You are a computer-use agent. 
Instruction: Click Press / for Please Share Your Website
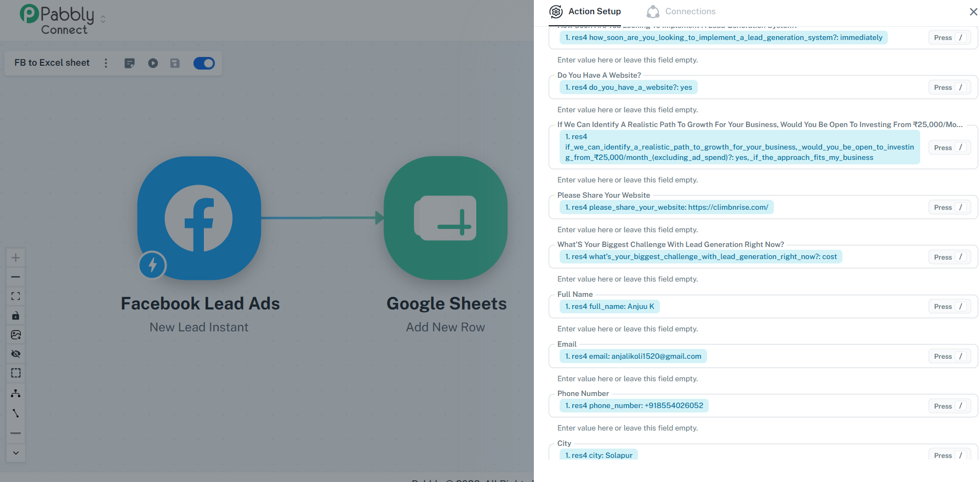pos(949,208)
